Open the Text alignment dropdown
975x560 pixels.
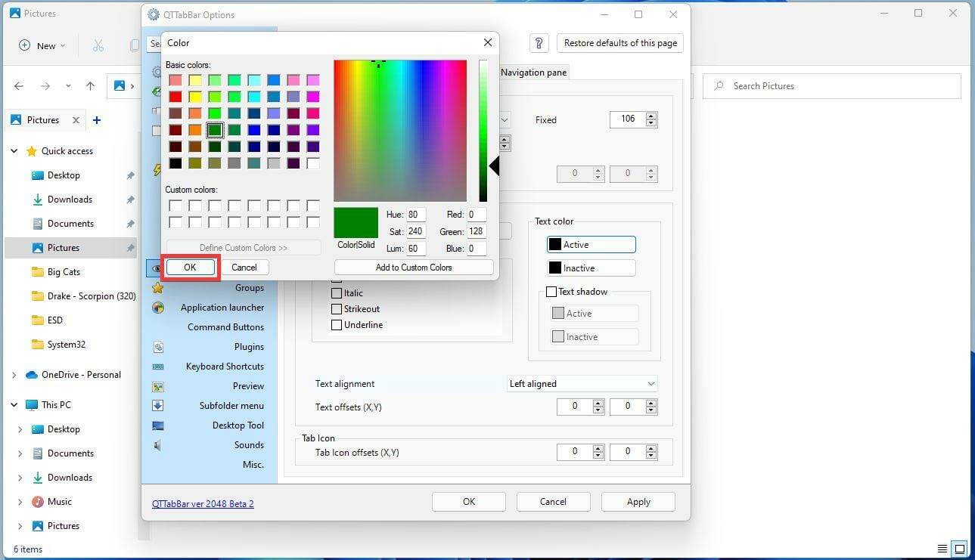point(582,383)
